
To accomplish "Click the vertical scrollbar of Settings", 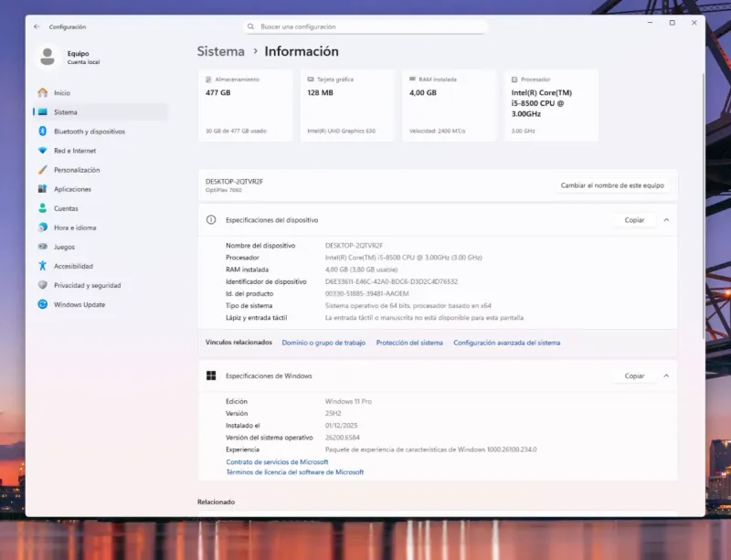I will (703, 206).
